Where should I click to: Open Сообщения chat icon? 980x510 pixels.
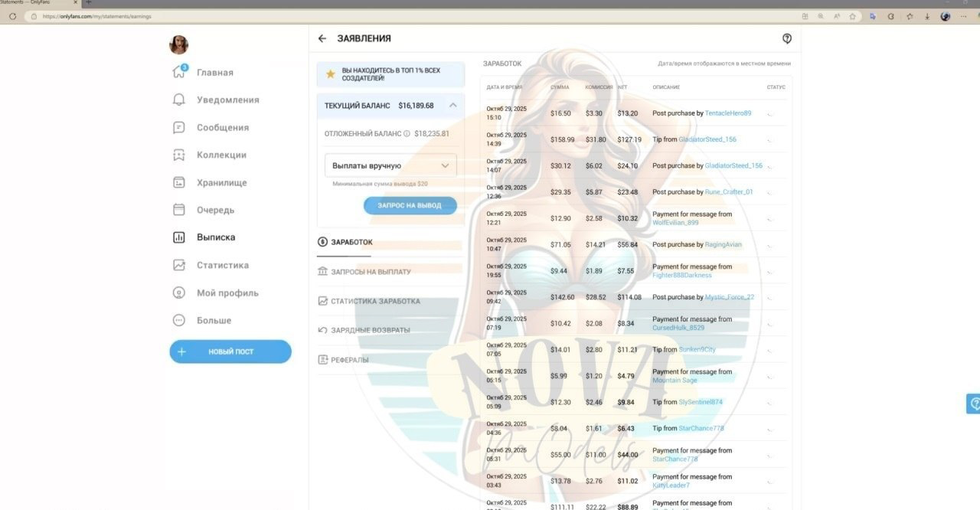click(x=179, y=128)
